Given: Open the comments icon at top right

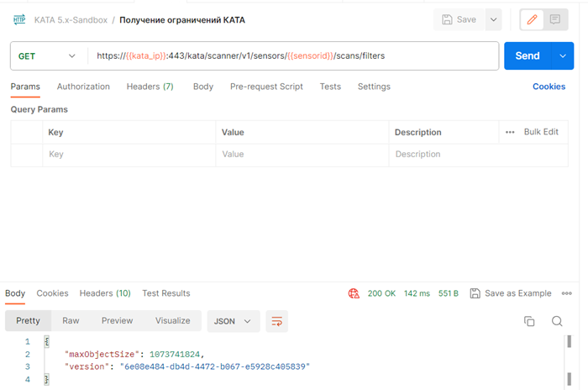Looking at the screenshot, I should tap(554, 19).
